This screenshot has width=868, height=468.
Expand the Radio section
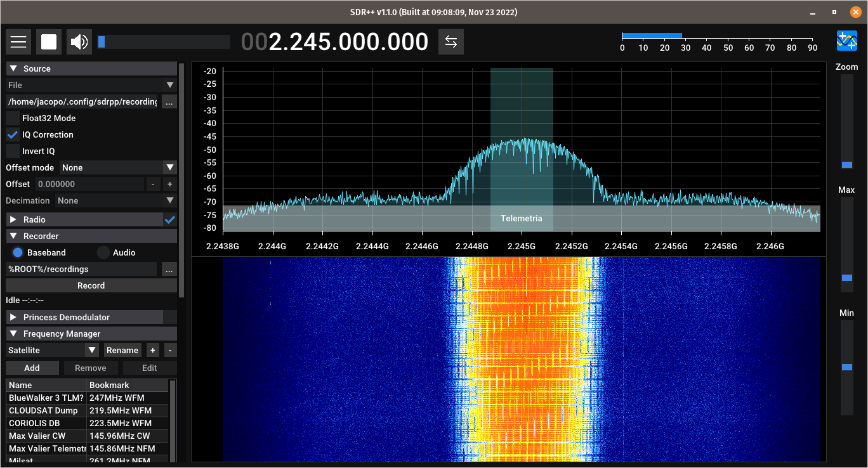[x=84, y=219]
